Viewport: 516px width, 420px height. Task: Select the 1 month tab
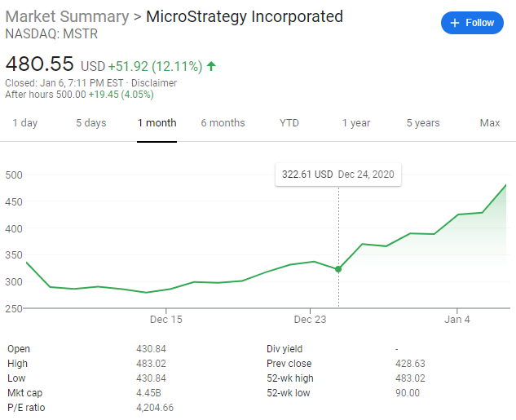point(157,123)
